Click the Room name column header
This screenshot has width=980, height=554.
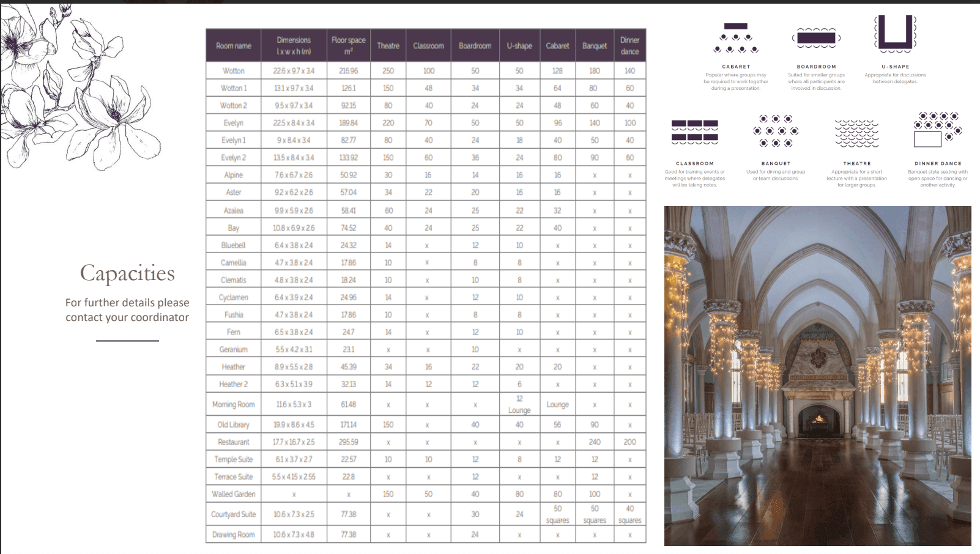(x=234, y=46)
